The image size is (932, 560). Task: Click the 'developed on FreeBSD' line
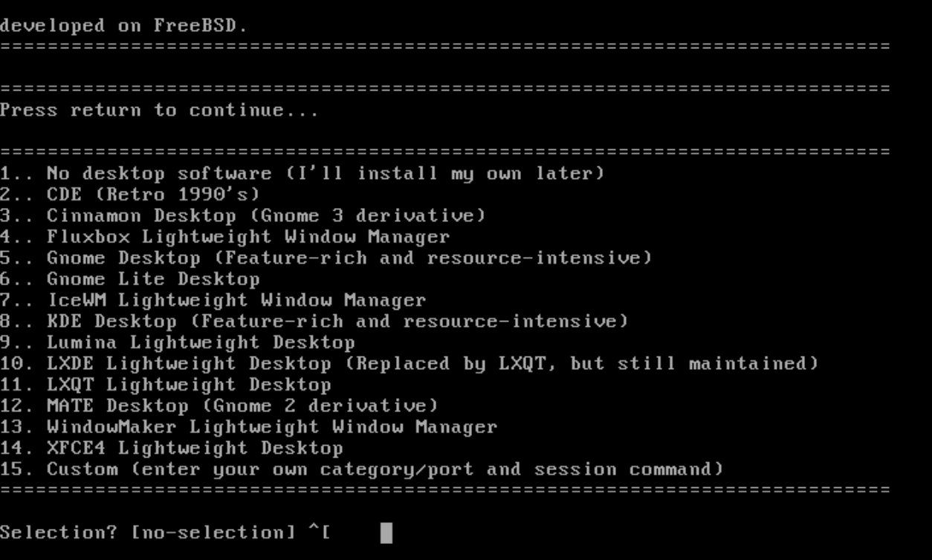click(123, 26)
